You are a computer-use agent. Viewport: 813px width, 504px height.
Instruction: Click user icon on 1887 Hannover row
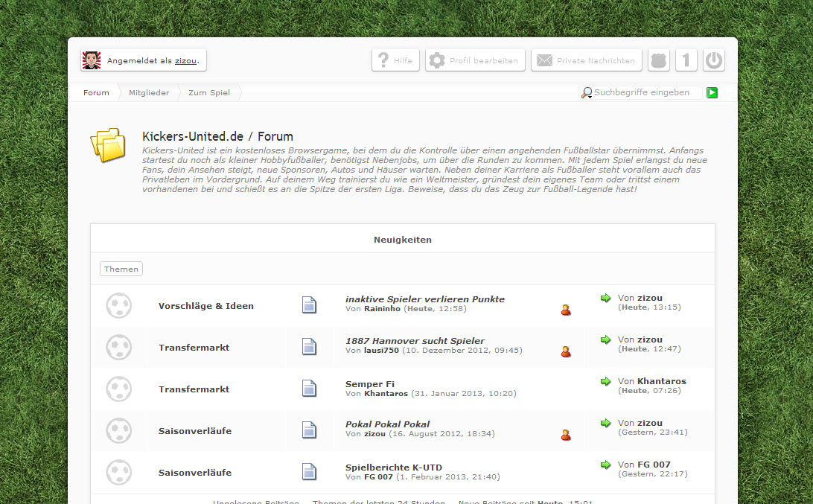coord(566,351)
